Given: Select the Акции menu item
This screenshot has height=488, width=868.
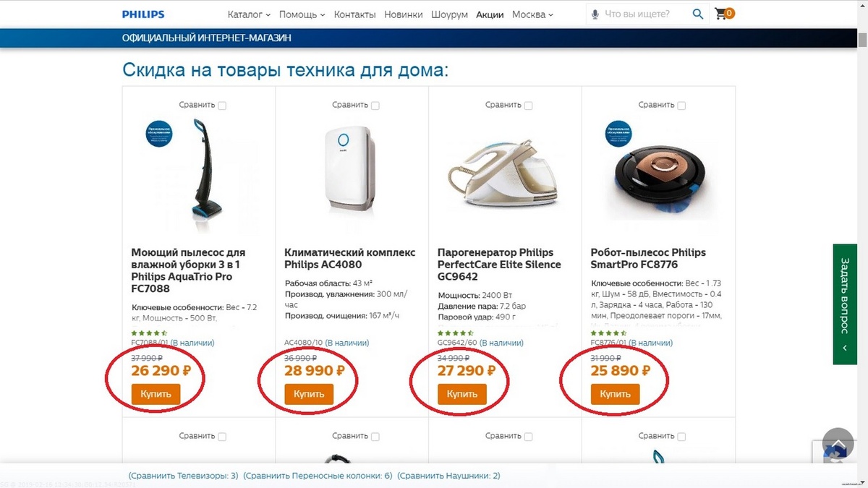Looking at the screenshot, I should pos(490,14).
